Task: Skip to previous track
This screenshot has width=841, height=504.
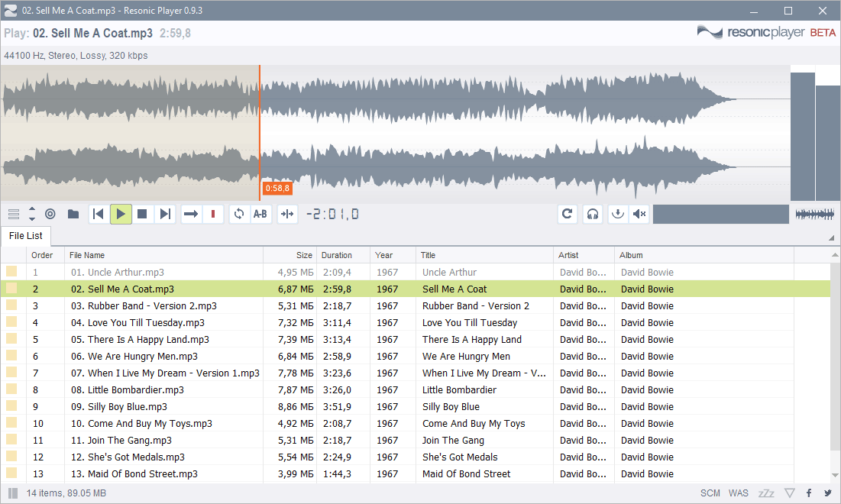Action: pos(98,214)
